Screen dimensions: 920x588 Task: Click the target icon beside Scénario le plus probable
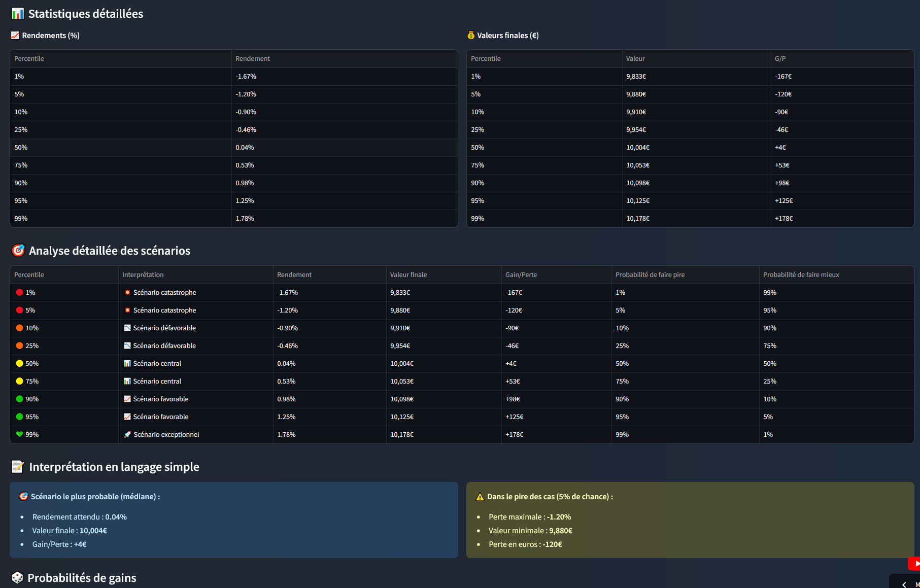23,497
